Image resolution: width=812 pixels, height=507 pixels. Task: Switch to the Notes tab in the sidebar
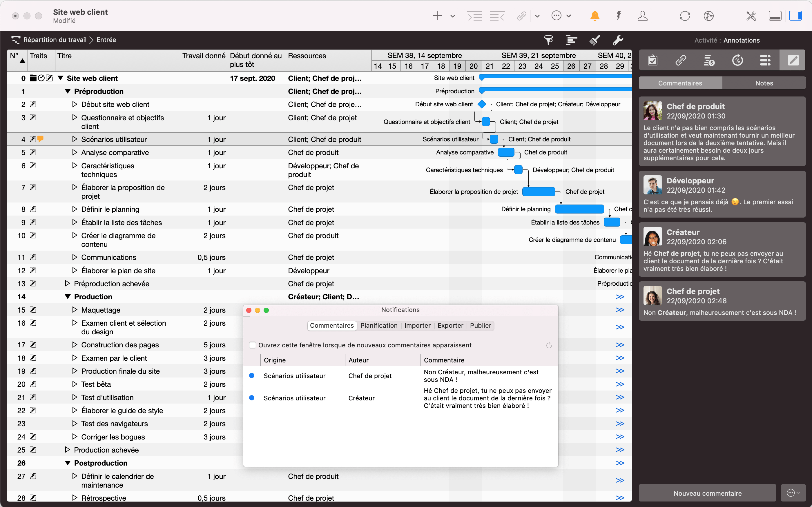(764, 83)
